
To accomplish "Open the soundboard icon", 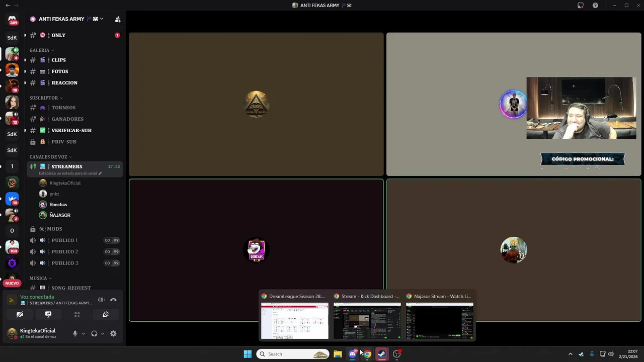I will tap(106, 314).
